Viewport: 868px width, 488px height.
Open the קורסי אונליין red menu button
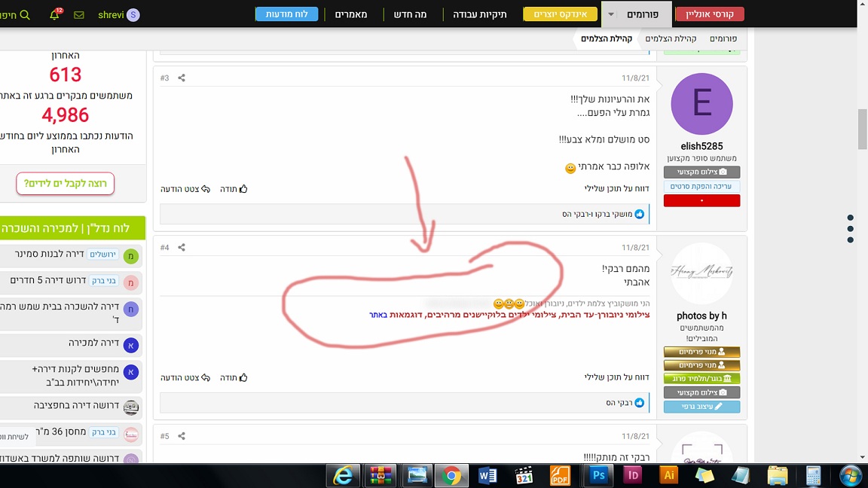[x=710, y=14]
